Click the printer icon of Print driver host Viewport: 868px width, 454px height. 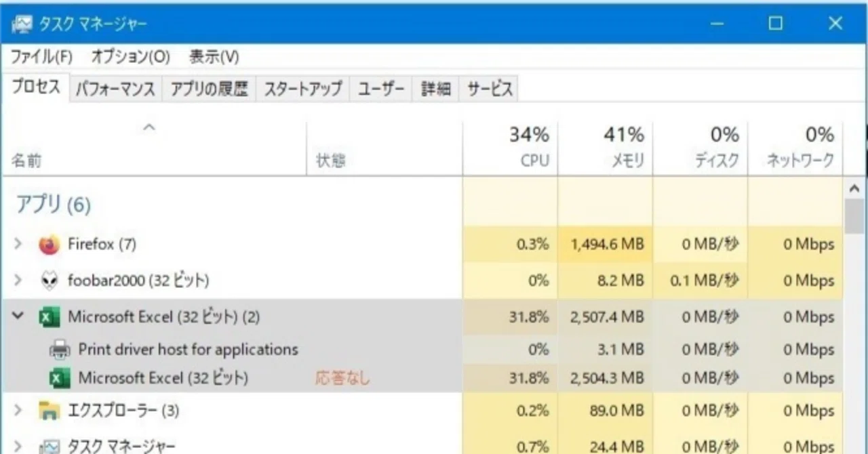[60, 350]
